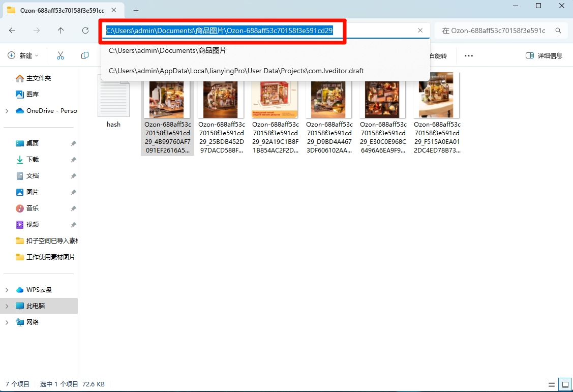Toggle the 详细信息 details pane
Screen dimensions: 573x392
[x=544, y=55]
